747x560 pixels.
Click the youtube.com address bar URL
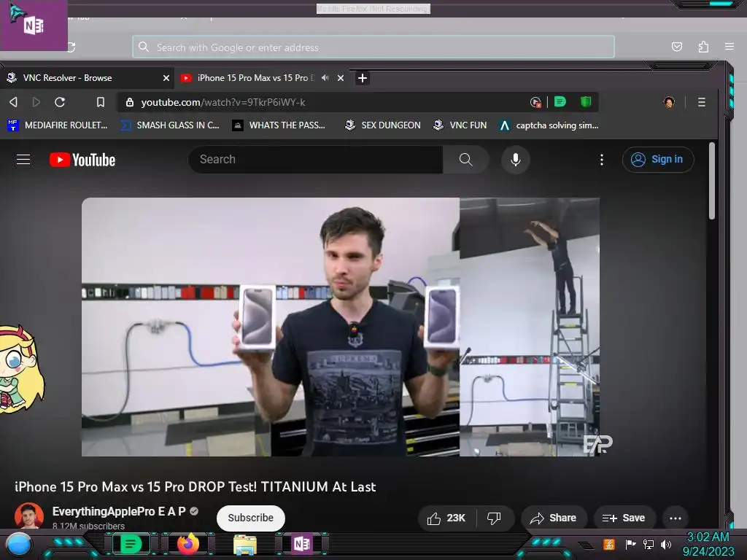pos(223,102)
